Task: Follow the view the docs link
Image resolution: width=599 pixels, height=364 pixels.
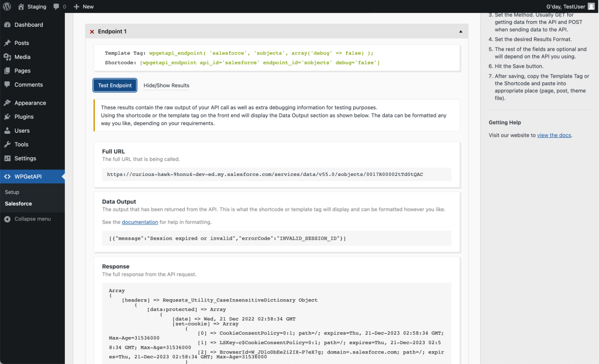Action: pos(553,135)
